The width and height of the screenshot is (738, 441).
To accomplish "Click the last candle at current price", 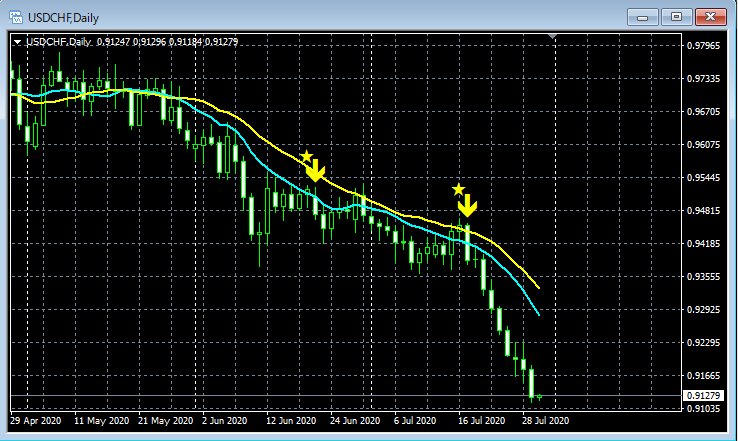I will tap(539, 397).
